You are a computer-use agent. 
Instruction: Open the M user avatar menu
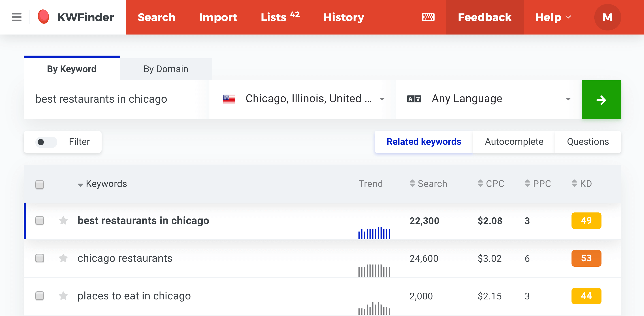point(607,17)
